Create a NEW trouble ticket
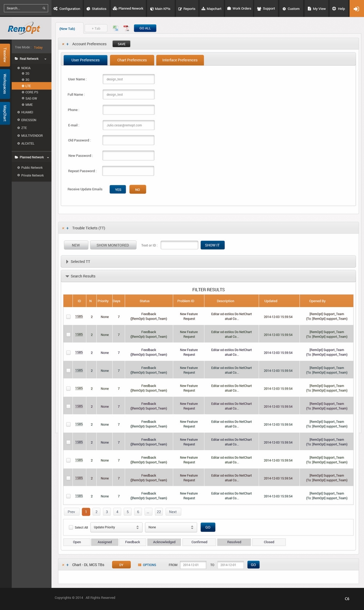 coord(76,245)
